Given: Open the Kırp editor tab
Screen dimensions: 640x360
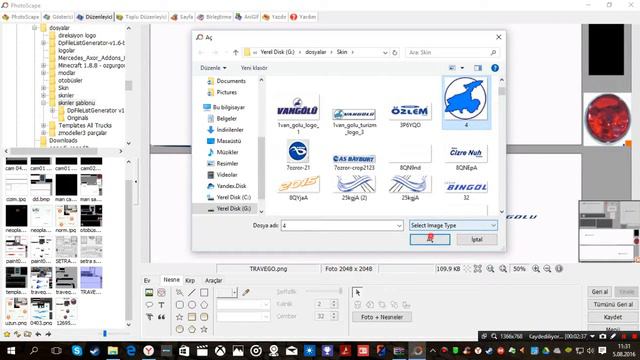Looking at the screenshot, I should tap(190, 280).
